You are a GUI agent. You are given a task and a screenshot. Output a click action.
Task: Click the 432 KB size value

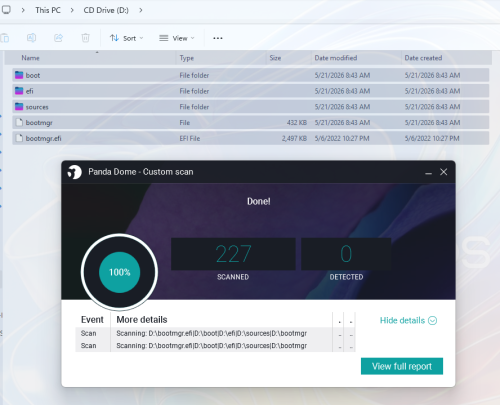[x=297, y=123]
